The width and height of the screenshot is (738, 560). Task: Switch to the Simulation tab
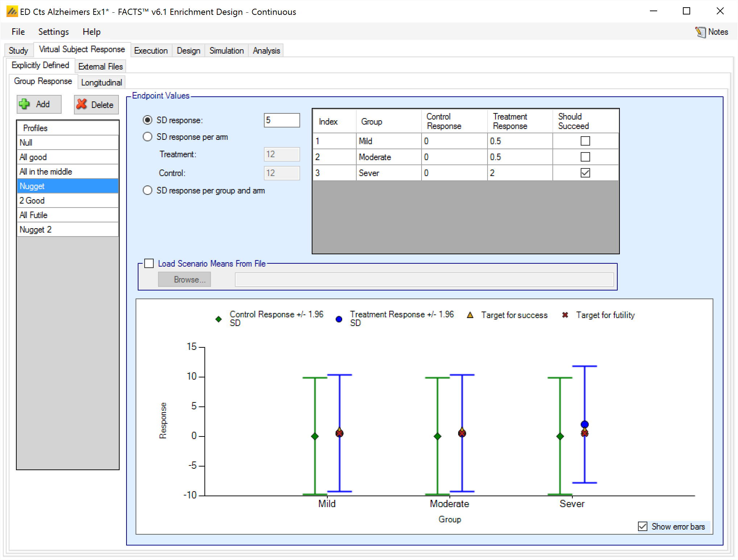point(226,51)
